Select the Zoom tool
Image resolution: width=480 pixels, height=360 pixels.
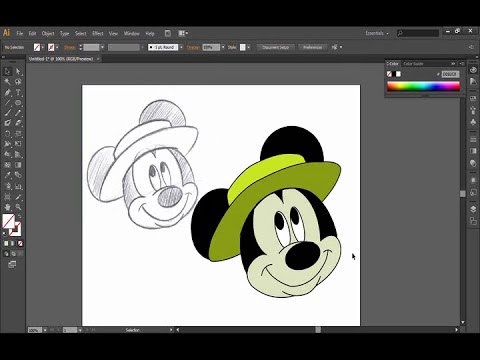point(18,207)
